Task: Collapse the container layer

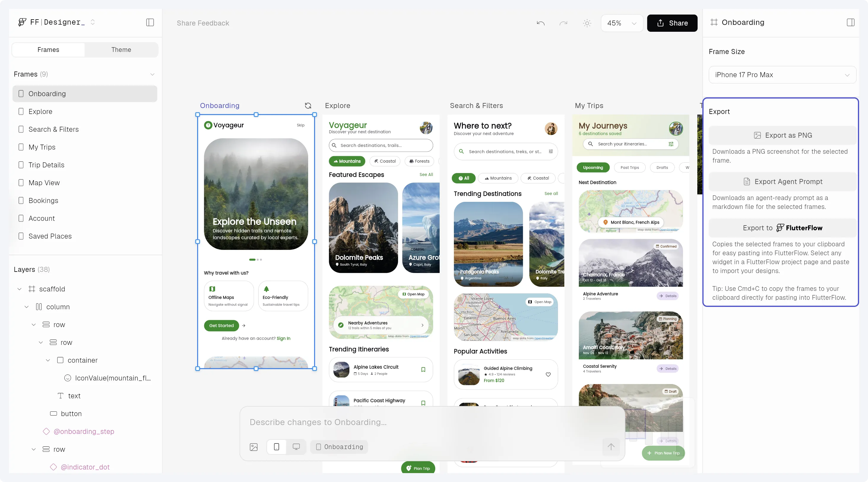Action: pyautogui.click(x=48, y=360)
